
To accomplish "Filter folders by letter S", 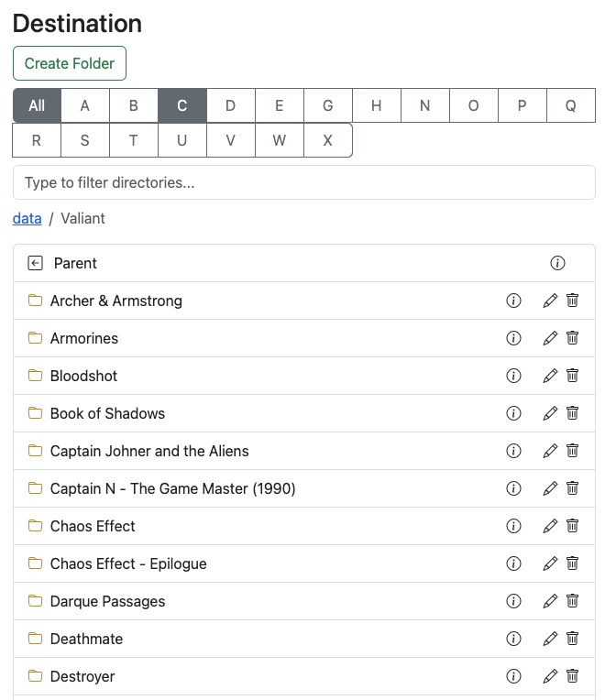I will click(x=85, y=140).
